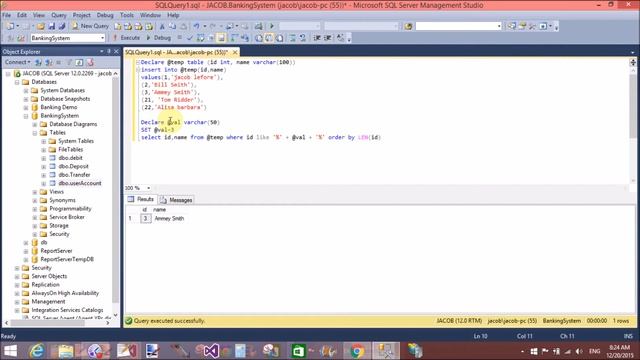Open Internet Explorer from taskbar
The width and height of the screenshot is (640, 360).
click(x=37, y=351)
